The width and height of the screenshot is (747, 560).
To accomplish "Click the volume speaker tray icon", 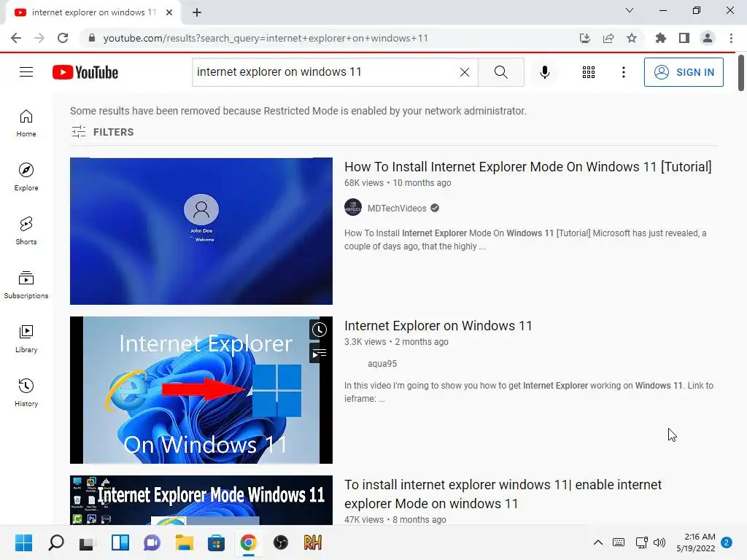I will [x=659, y=542].
